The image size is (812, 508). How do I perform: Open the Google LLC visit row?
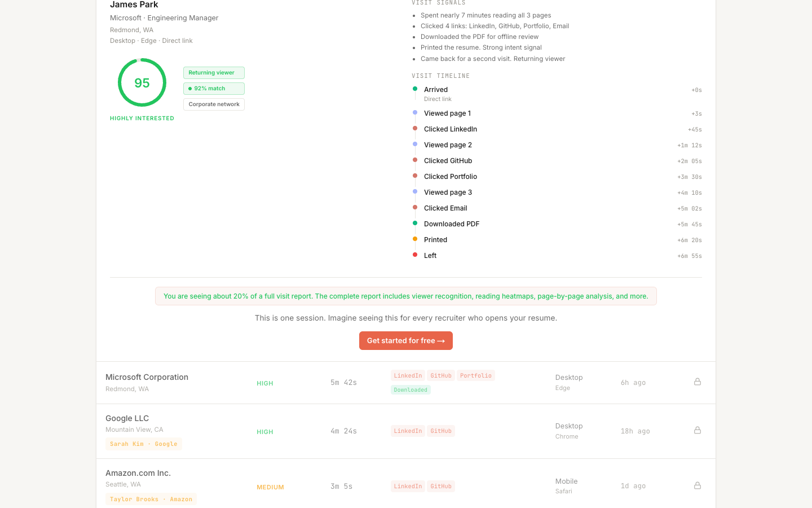(x=406, y=431)
